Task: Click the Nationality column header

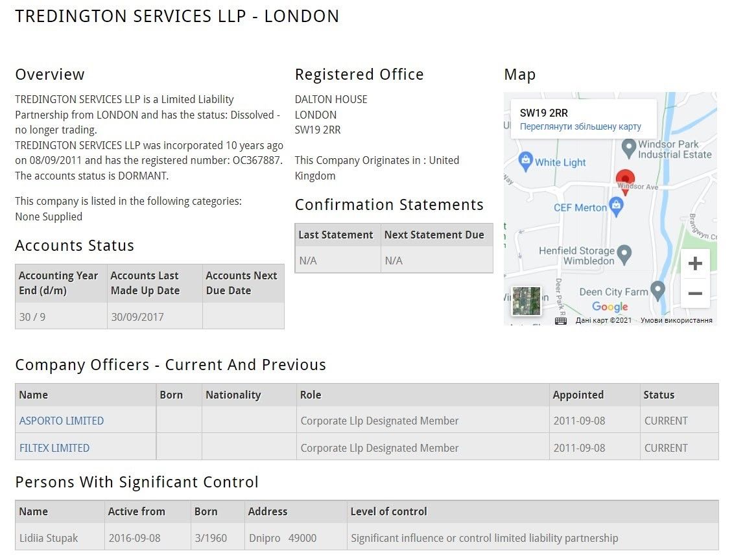Action: [233, 395]
